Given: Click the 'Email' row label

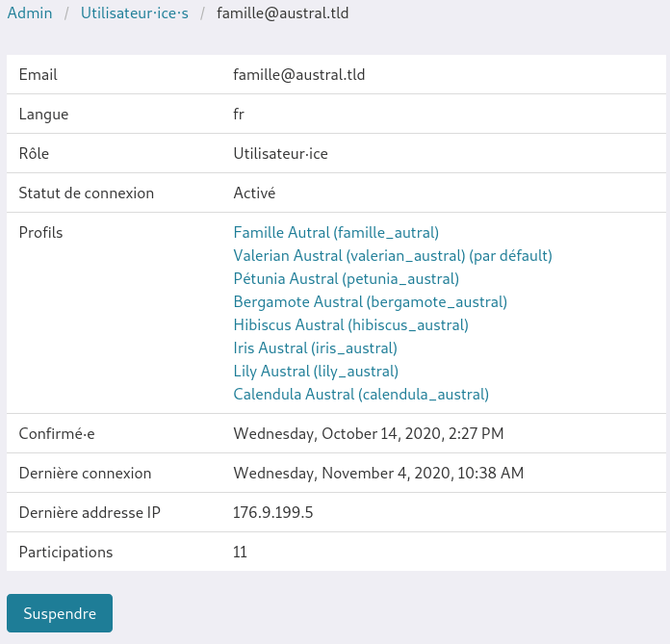Looking at the screenshot, I should pos(39,75).
